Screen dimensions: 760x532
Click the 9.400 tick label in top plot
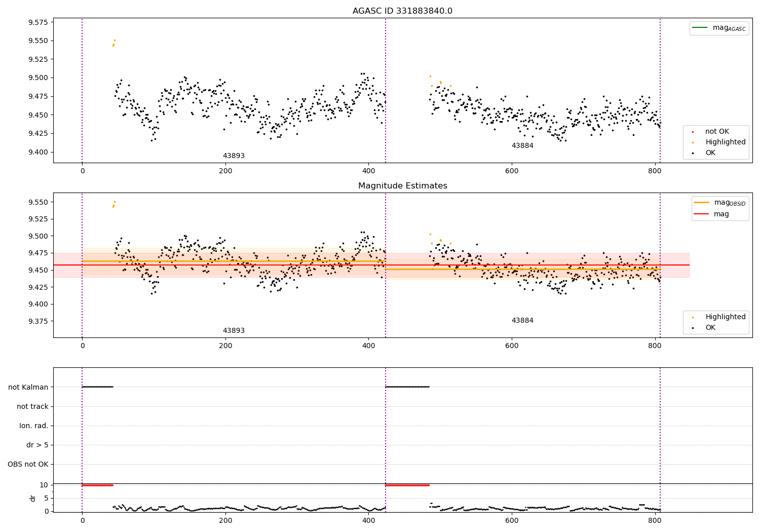pos(37,152)
